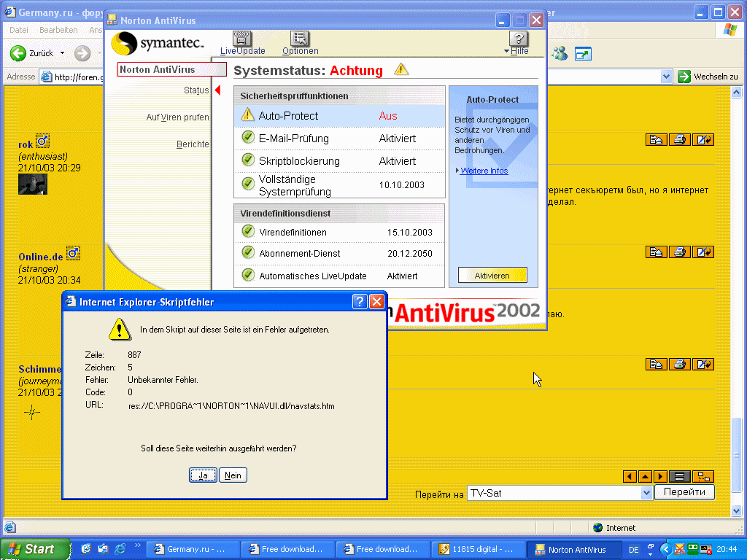747x560 pixels.
Task: Click the Show Desktop quick launch icon
Action: point(86,548)
